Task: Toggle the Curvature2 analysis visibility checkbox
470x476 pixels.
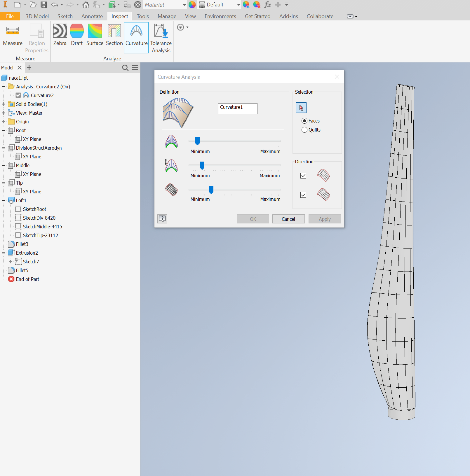Action: [x=18, y=95]
